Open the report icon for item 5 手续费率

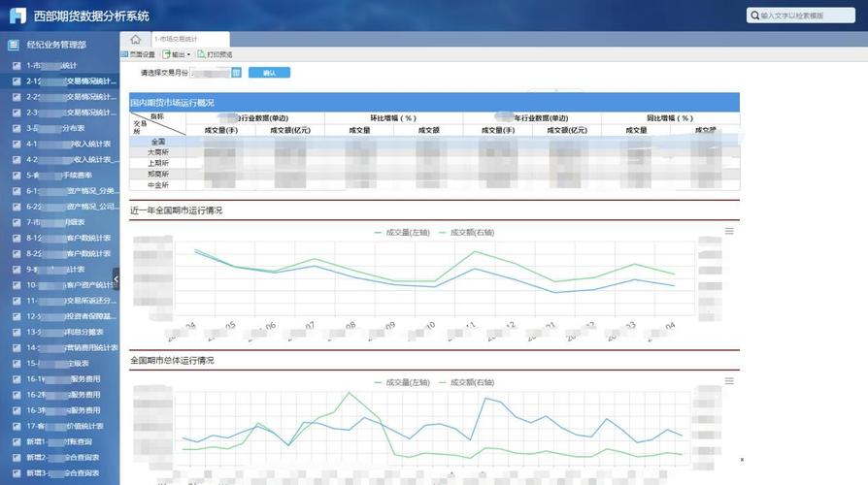click(17, 176)
